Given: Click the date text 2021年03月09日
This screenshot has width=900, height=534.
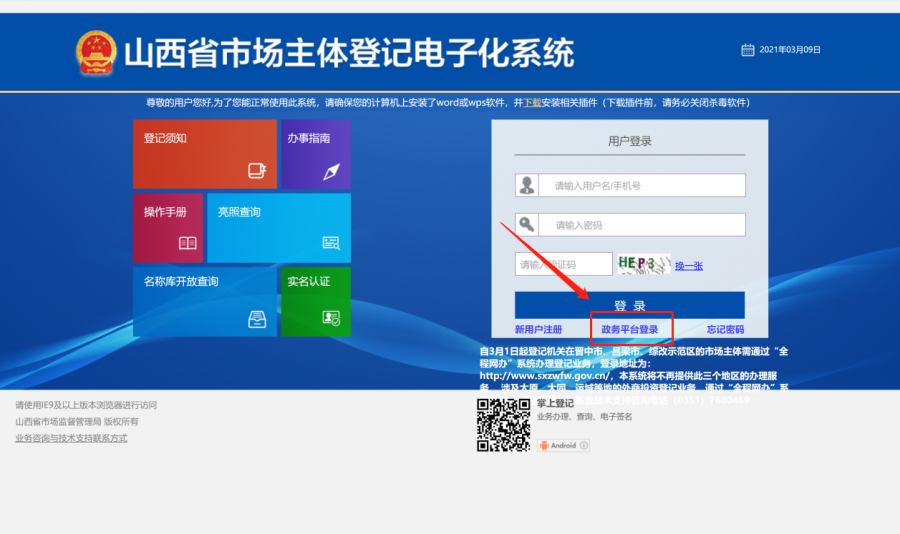Looking at the screenshot, I should pyautogui.click(x=790, y=50).
